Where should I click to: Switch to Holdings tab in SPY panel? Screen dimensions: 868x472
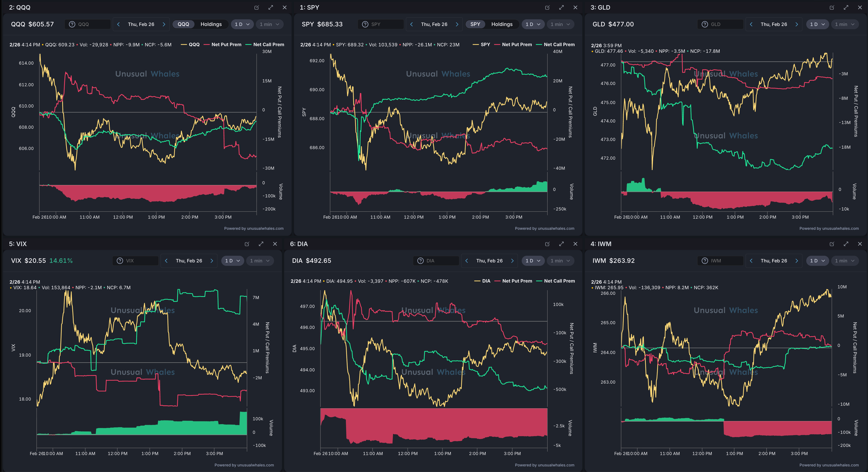pos(502,24)
